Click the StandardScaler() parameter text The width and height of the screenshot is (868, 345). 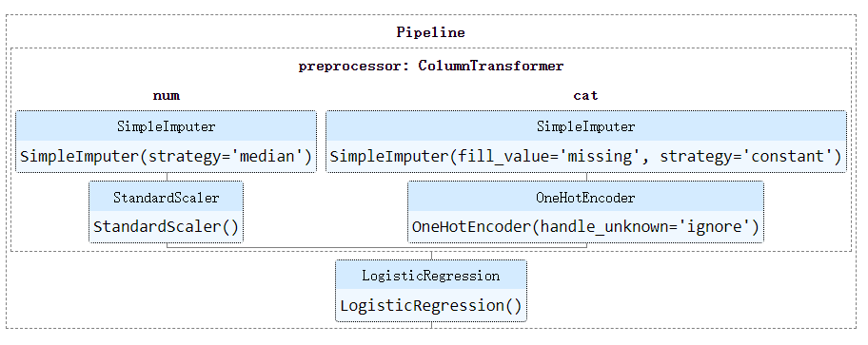(166, 227)
